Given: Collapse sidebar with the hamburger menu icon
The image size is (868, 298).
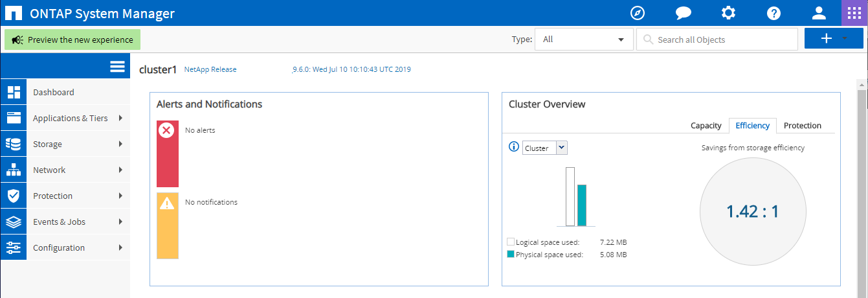Looking at the screenshot, I should pyautogui.click(x=117, y=67).
